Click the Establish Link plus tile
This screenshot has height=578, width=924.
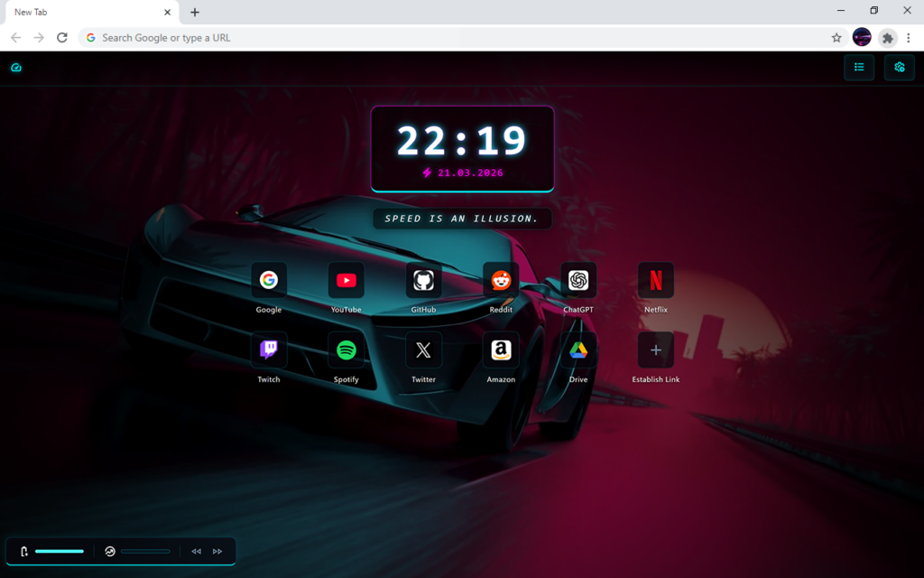pos(656,350)
